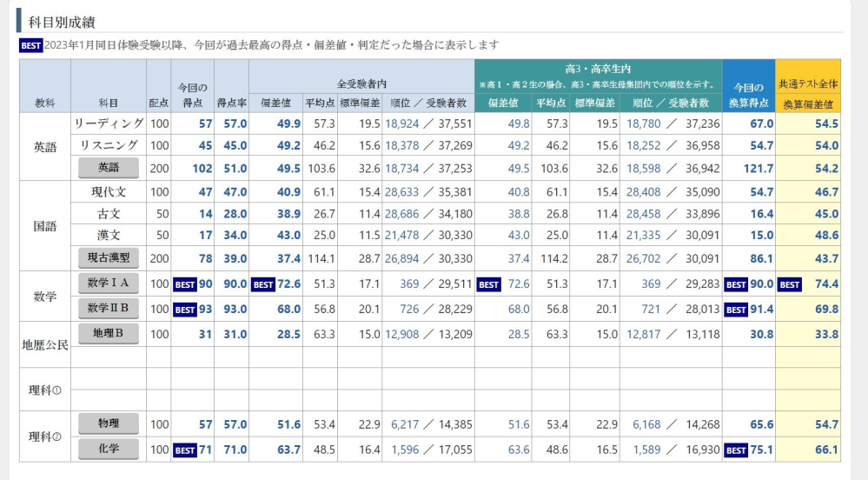Viewport: 868px width, 480px height.
Task: Click reading 高3 rank 18,780
Action: click(x=644, y=123)
